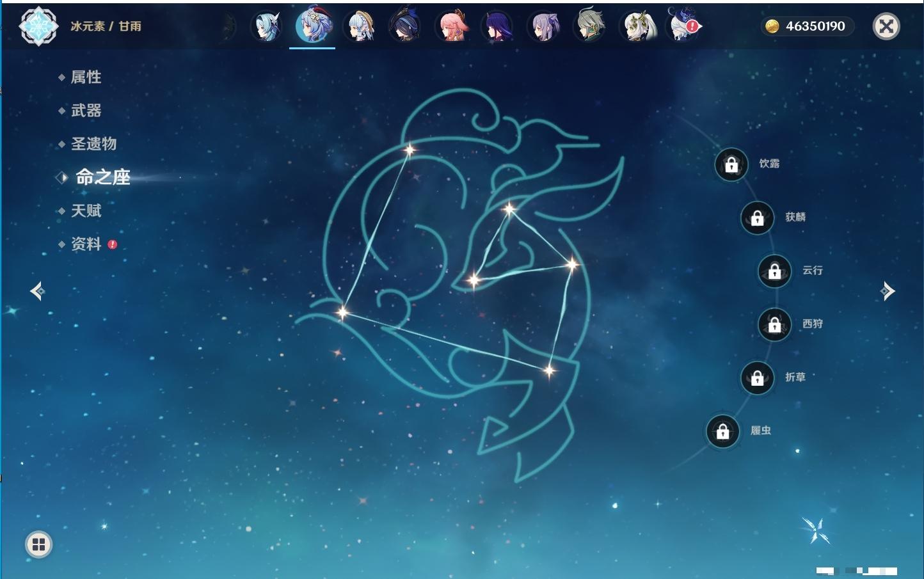Screen dimensions: 924x579
Task: Close the character screen with the X button
Action: point(886,26)
